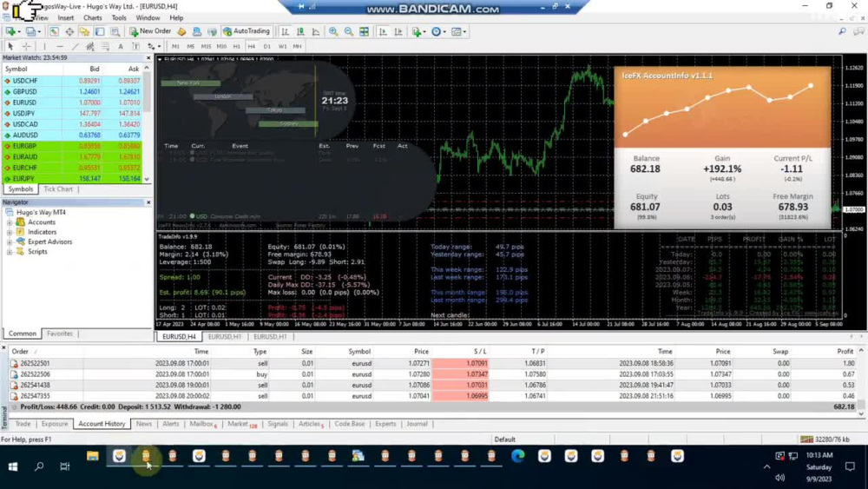Sort history by Profit column header
The height and width of the screenshot is (489, 868).
[845, 352]
